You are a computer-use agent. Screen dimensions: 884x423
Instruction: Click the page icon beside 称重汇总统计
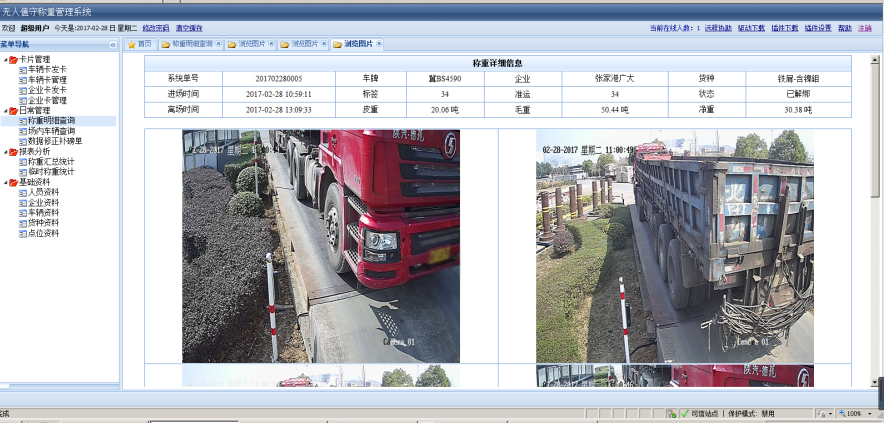point(23,162)
